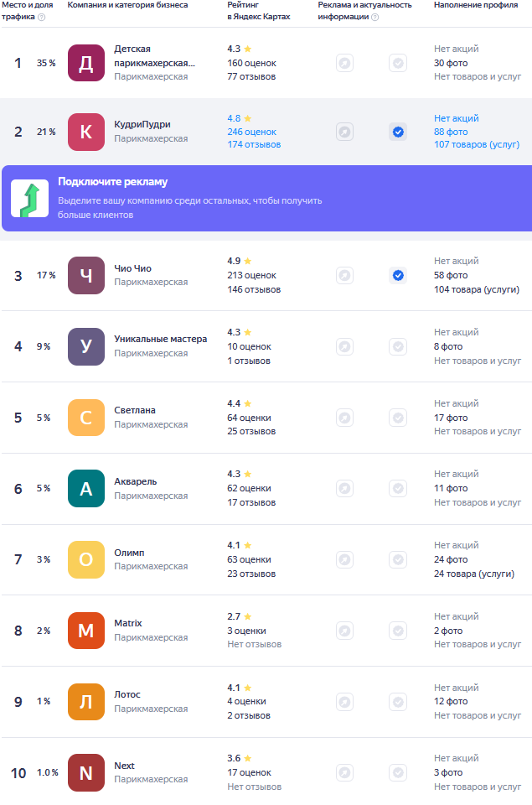Click the grey checkmark in Matrix row
This screenshot has width=532, height=805.
click(x=398, y=631)
